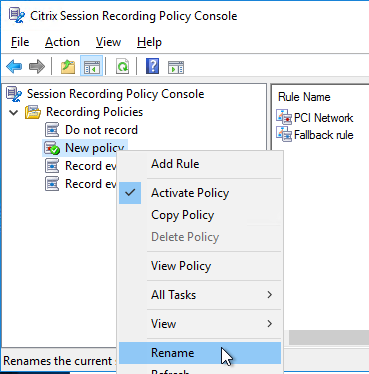Expand the View submenu in context menu

point(200,324)
